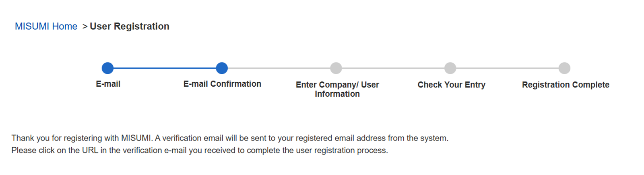Click the gray Check Your Entry step circle
Viewport: 644px width, 175px height.
(450, 68)
